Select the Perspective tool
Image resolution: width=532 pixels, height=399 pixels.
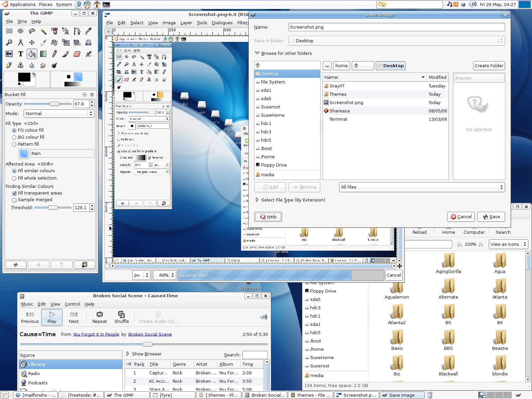pyautogui.click(x=88, y=43)
